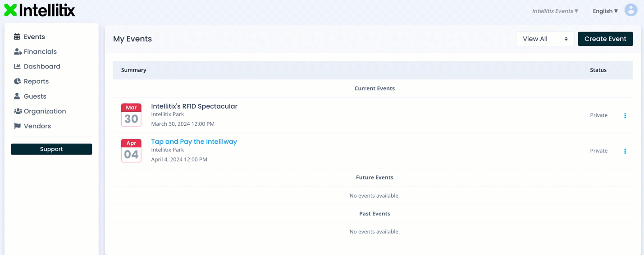Click the Organization group icon

point(18,111)
